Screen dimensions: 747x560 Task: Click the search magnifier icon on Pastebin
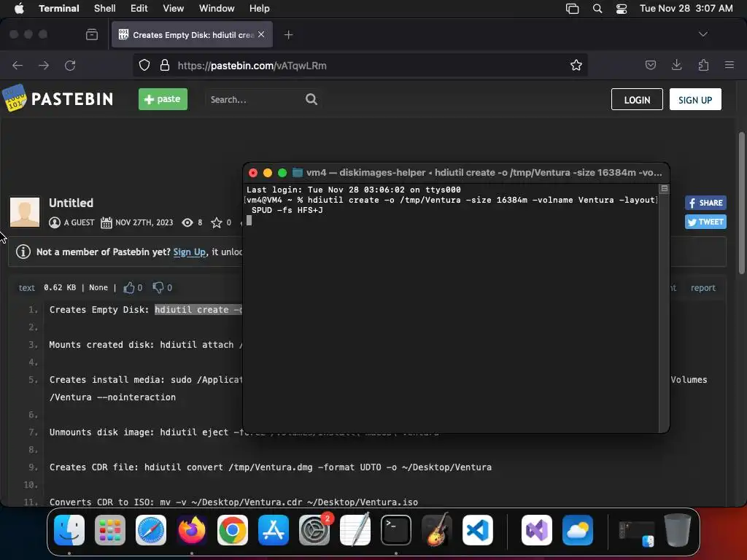[311, 99]
